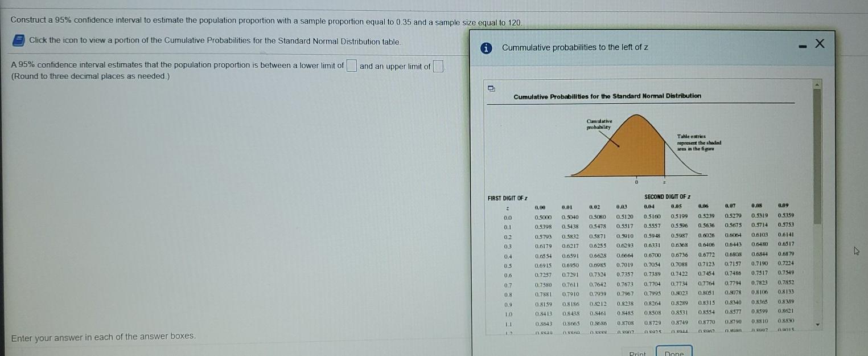Click the small popout icon above the table title
This screenshot has height=356, width=868.
click(x=490, y=89)
